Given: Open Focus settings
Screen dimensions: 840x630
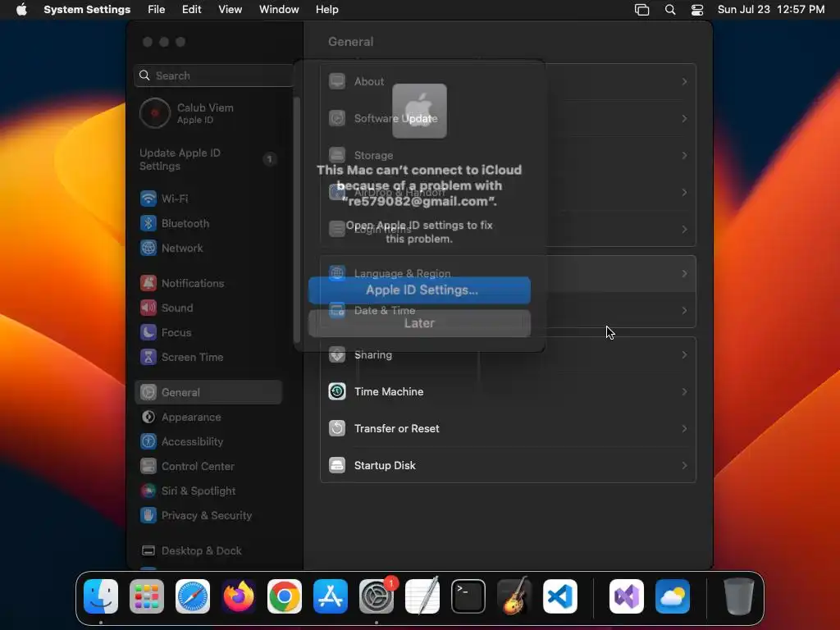Looking at the screenshot, I should pyautogui.click(x=209, y=333).
